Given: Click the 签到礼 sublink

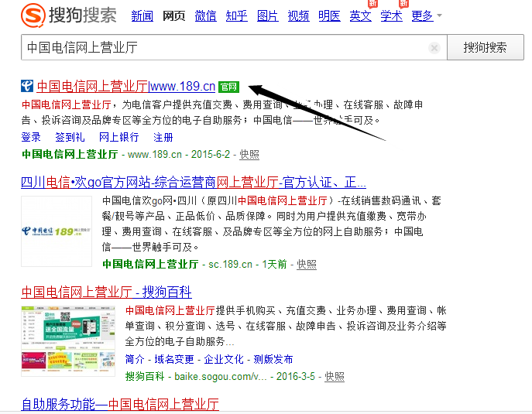Looking at the screenshot, I should [70, 137].
